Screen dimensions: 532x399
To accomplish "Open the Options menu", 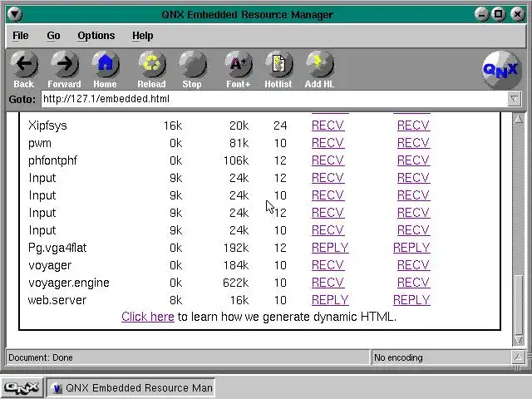I will [x=96, y=36].
